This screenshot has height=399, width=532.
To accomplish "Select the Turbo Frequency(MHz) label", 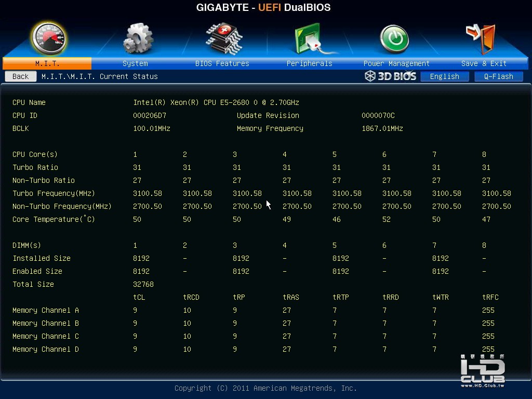I will (x=54, y=193).
